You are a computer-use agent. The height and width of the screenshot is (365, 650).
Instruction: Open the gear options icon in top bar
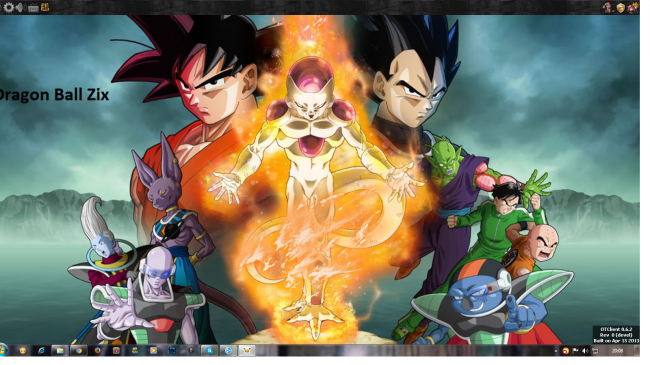click(8, 7)
